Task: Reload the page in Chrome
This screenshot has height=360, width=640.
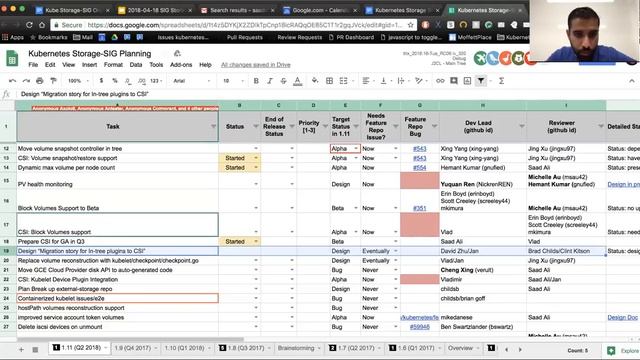Action: pyautogui.click(x=29, y=25)
